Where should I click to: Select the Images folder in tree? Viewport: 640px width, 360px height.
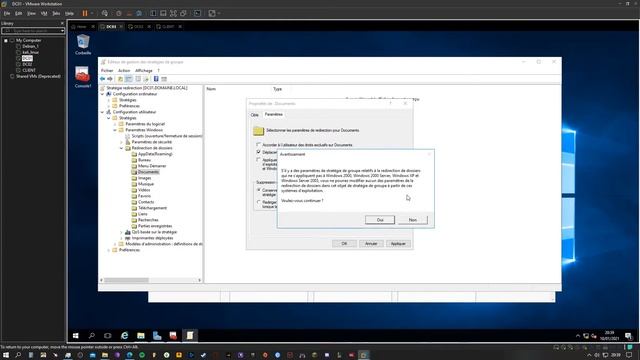point(144,178)
